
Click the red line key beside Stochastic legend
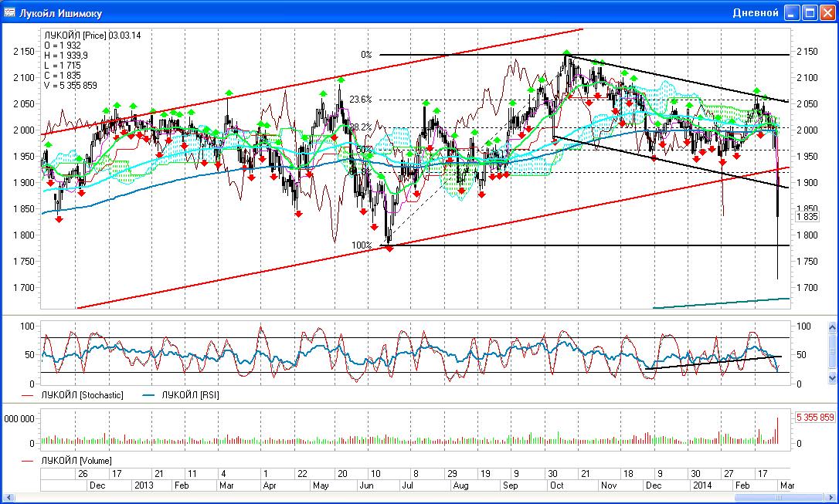28,395
